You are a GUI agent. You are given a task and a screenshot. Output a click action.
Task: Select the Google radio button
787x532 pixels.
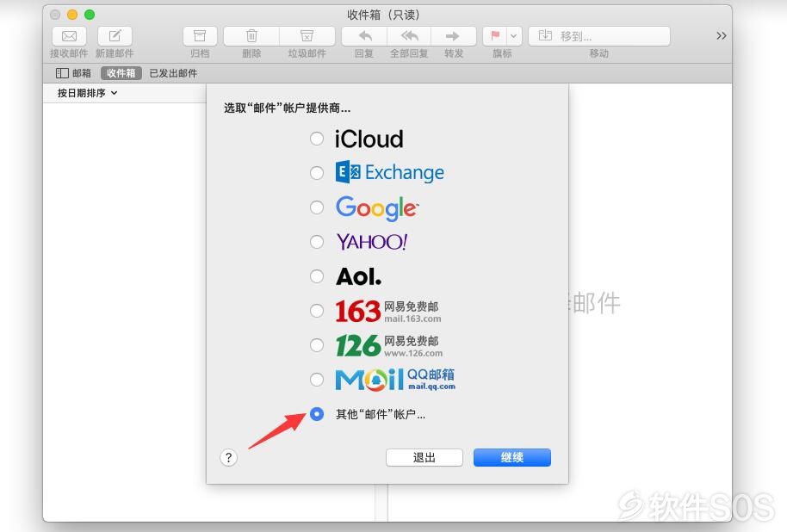317,207
